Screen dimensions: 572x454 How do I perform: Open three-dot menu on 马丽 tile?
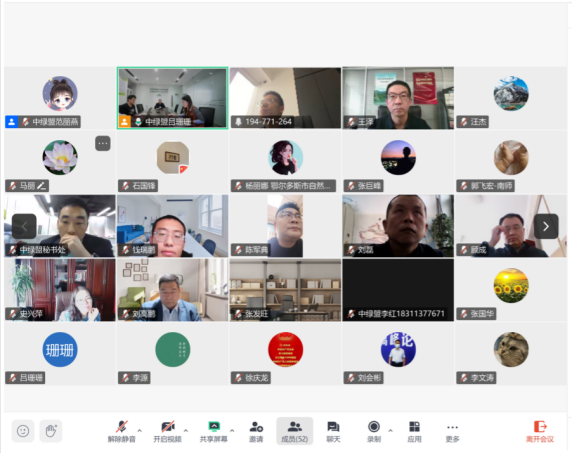(103, 143)
